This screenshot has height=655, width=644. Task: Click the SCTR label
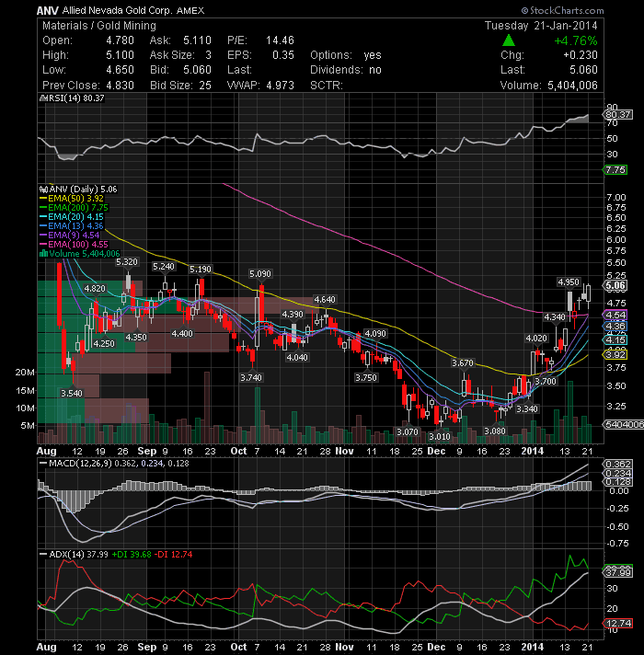tap(327, 86)
